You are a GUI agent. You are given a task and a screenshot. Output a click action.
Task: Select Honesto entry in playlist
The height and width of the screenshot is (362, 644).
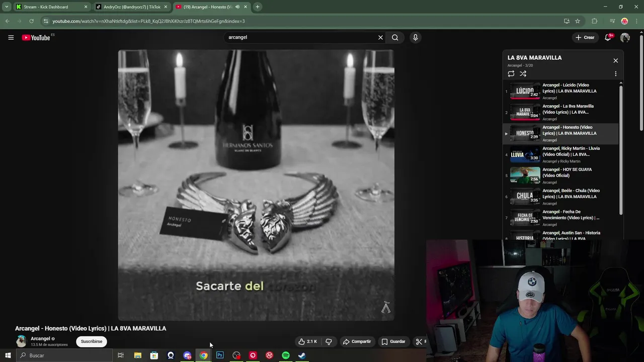tap(561, 133)
